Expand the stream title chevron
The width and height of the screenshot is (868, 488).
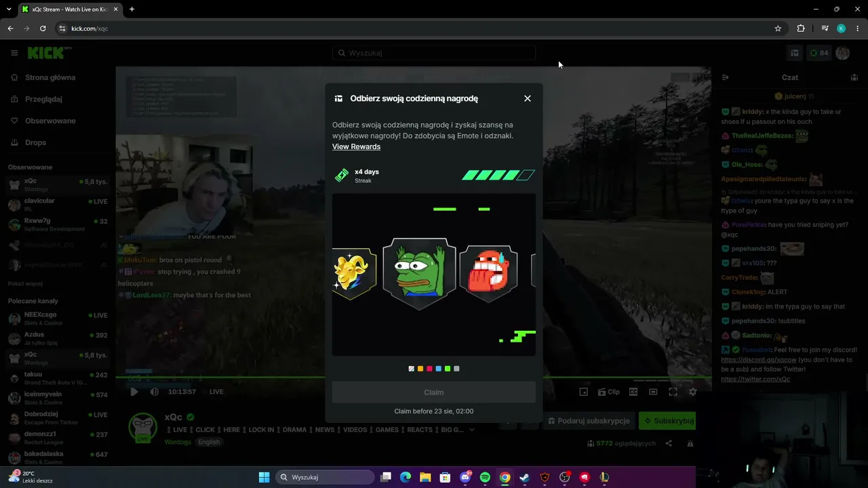coord(472,430)
